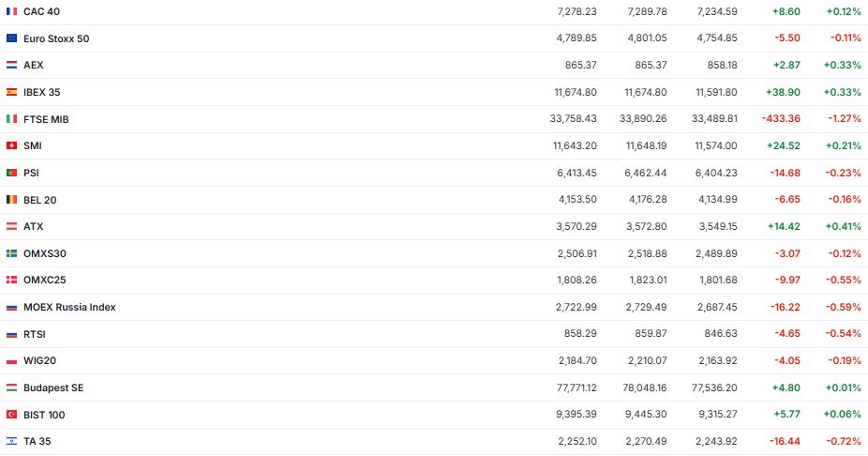The height and width of the screenshot is (456, 868).
Task: Click the Switzerland flag icon beside SMI
Action: pyautogui.click(x=11, y=145)
